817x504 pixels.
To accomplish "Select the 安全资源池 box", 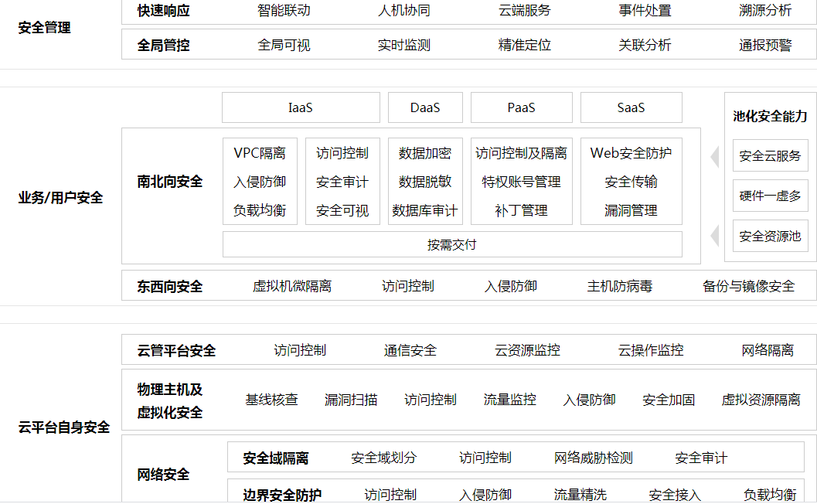I will click(770, 237).
